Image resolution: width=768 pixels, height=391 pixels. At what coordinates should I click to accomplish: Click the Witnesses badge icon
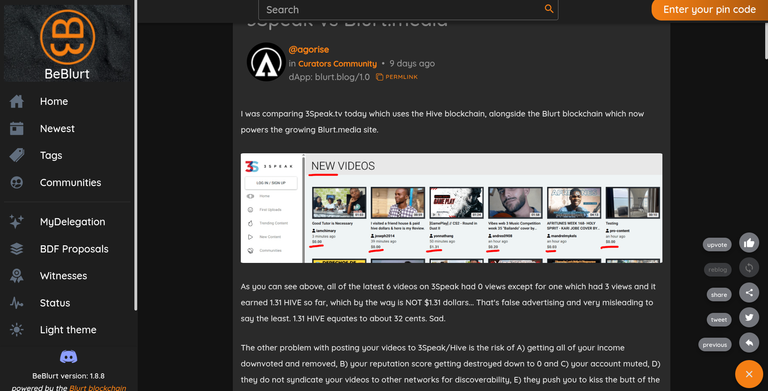tap(17, 276)
